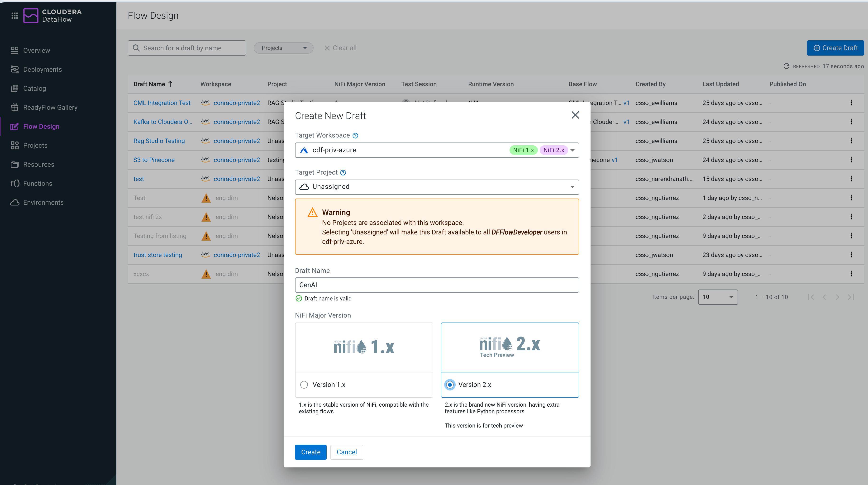
Task: Select the Version 1.x radio button
Action: (x=304, y=384)
